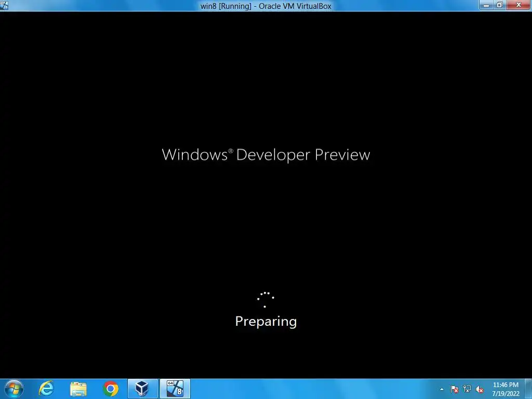Image resolution: width=532 pixels, height=399 pixels.
Task: Open Action Center flag tray icon
Action: point(454,389)
